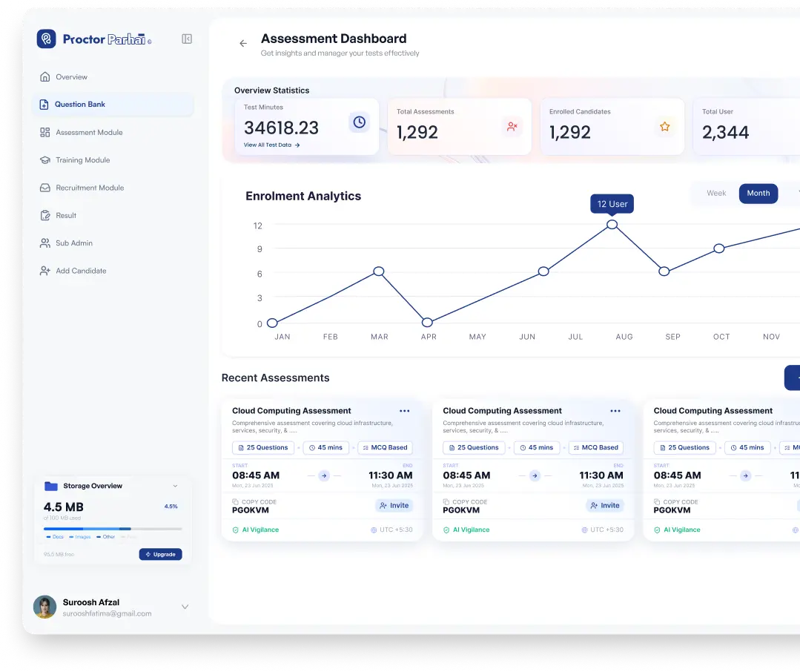
Task: Click Suroosh Afzal's profile avatar
Action: [45, 607]
